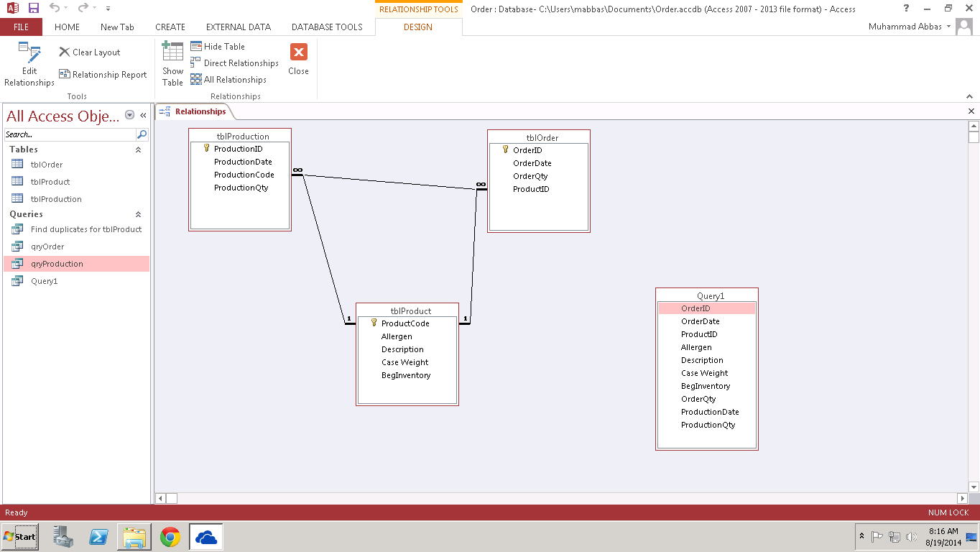Open File Explorer from the taskbar
Image resolution: width=980 pixels, height=552 pixels.
pyautogui.click(x=134, y=537)
